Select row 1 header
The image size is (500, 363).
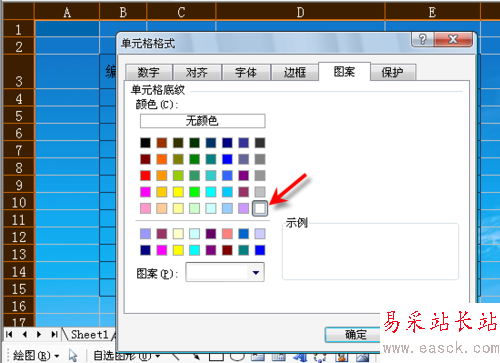(x=19, y=29)
